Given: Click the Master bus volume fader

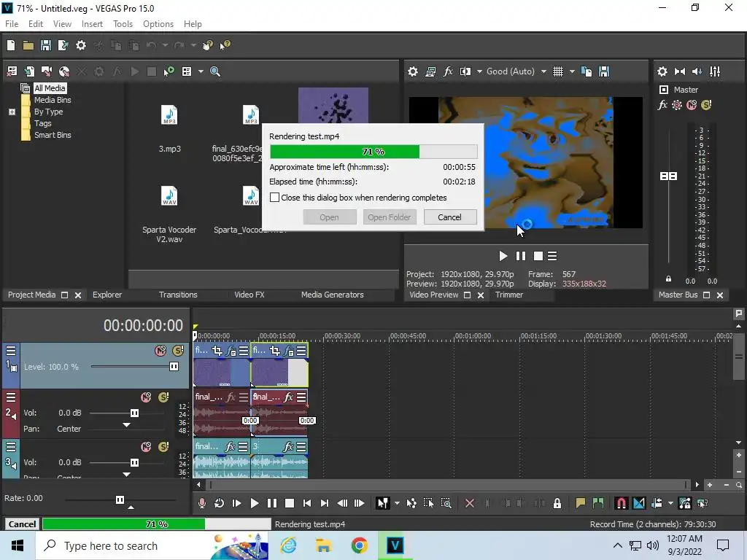Looking at the screenshot, I should point(668,176).
